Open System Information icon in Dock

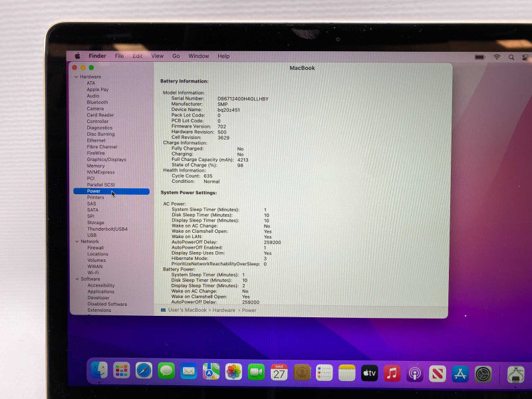click(516, 375)
